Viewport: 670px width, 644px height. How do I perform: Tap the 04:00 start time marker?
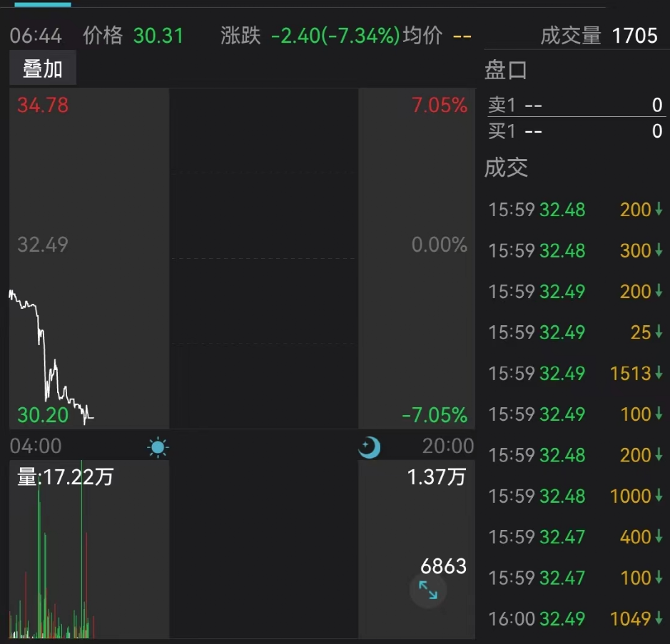[x=36, y=446]
